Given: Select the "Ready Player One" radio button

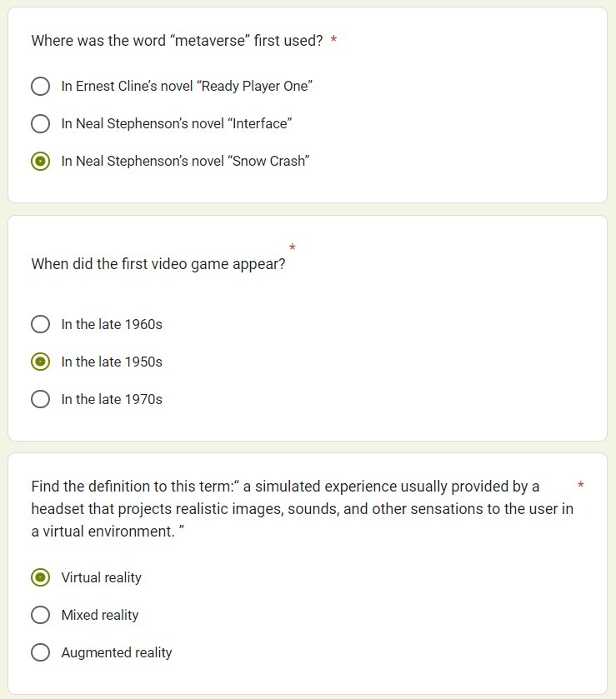Looking at the screenshot, I should click(40, 86).
